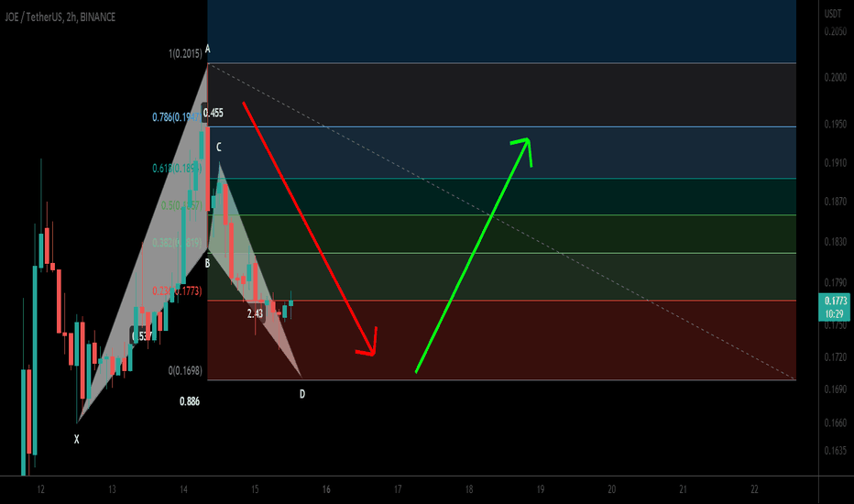Click pattern point label A
The image size is (854, 504).
pos(207,49)
